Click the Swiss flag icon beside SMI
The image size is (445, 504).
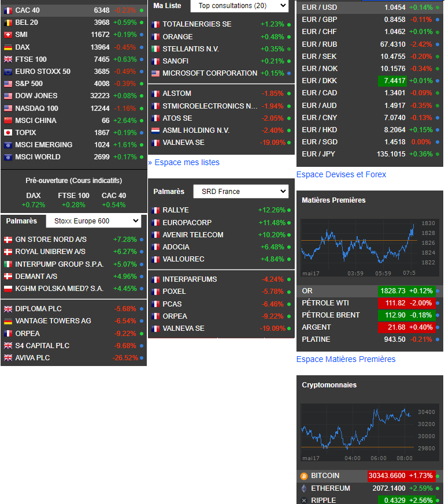pyautogui.click(x=8, y=35)
